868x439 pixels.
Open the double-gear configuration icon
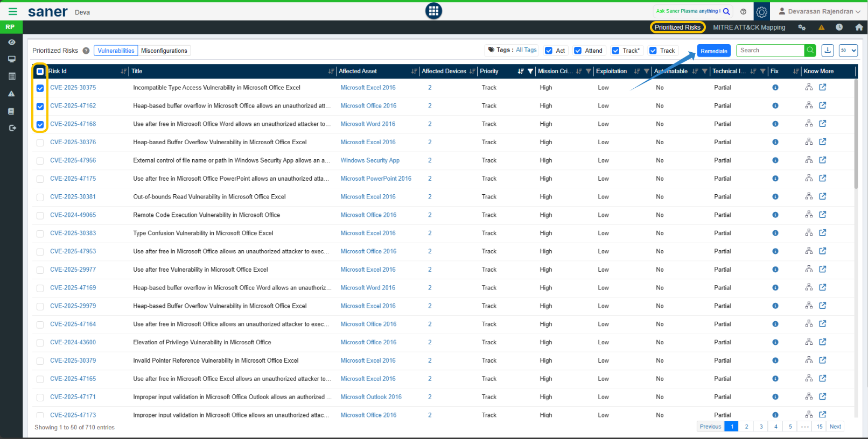click(802, 27)
